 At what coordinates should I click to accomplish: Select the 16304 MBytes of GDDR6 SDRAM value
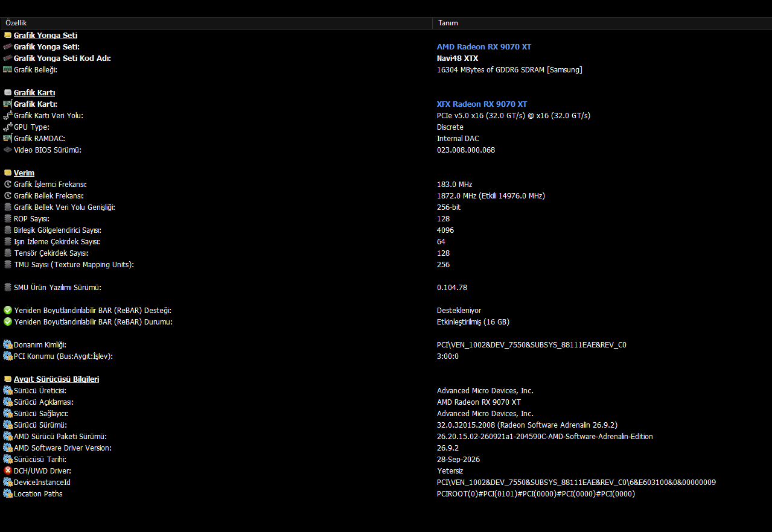509,70
